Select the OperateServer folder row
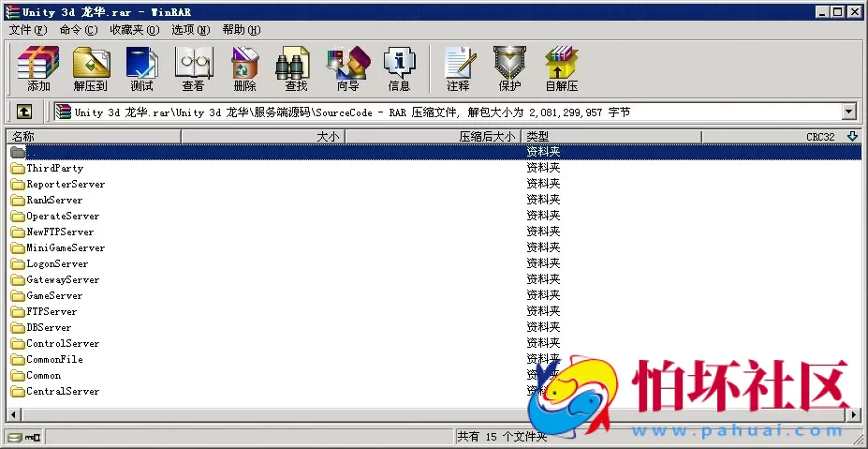This screenshot has height=449, width=868. (434, 217)
